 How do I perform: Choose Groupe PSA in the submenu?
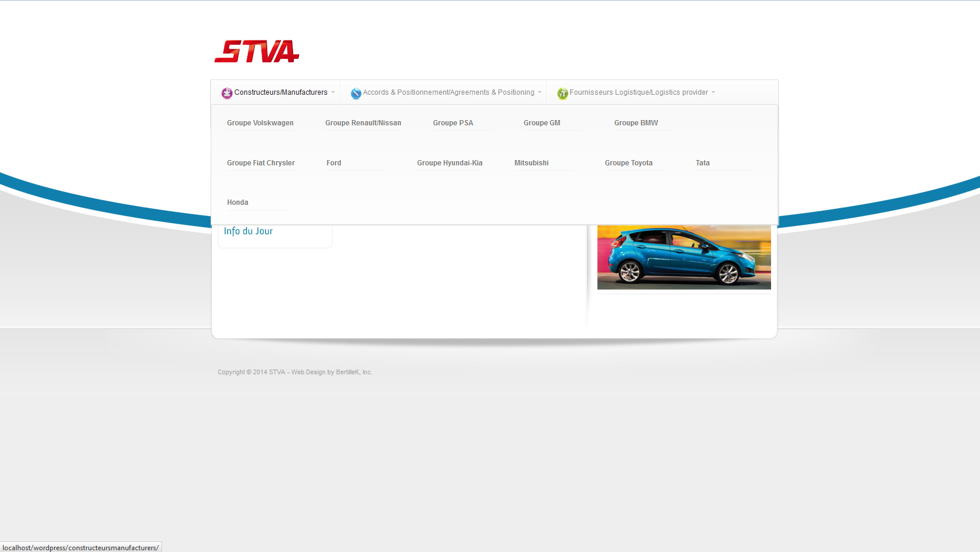coord(453,123)
